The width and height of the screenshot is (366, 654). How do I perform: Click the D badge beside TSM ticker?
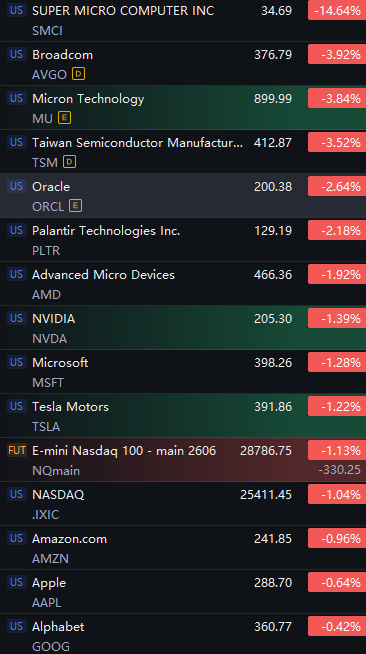(70, 162)
